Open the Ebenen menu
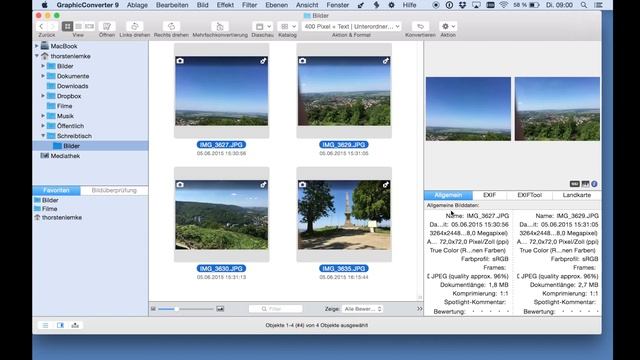The width and height of the screenshot is (640, 360). point(276,5)
